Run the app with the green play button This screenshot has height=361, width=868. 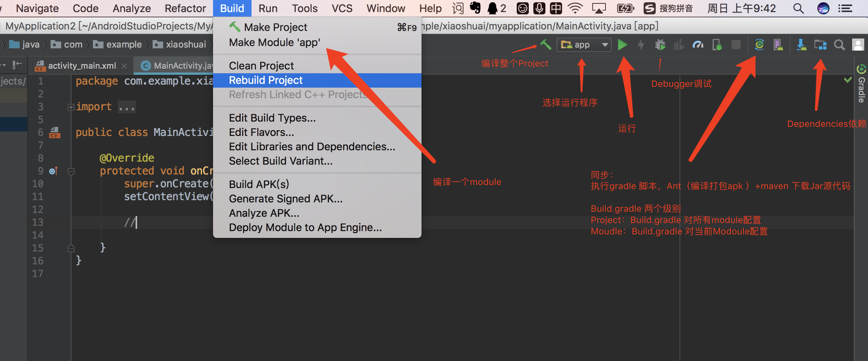623,45
